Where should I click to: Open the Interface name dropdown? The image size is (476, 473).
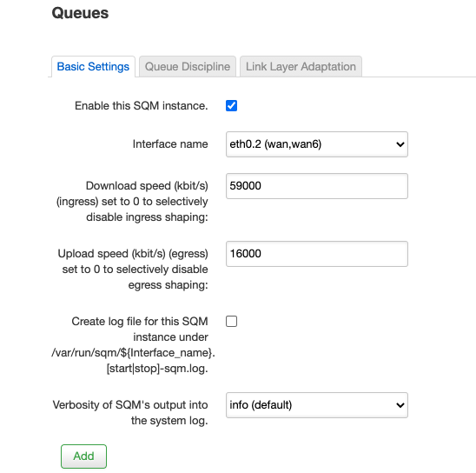click(x=317, y=144)
